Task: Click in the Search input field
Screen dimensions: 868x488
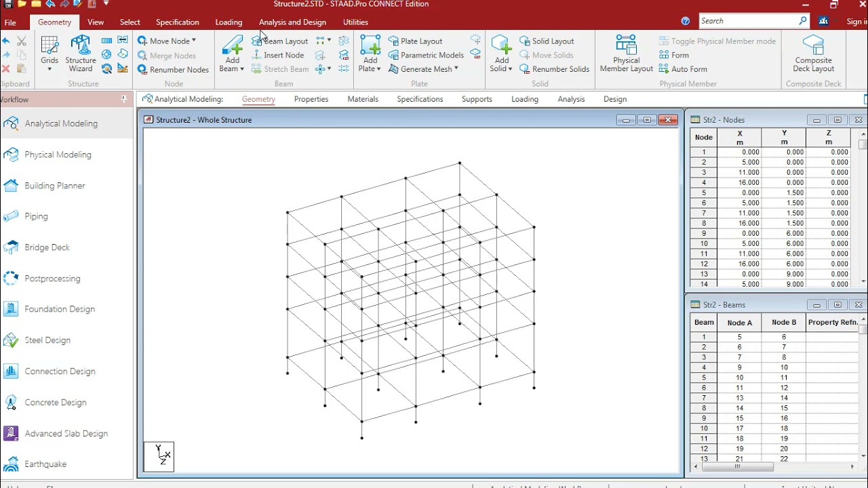Action: [x=749, y=21]
